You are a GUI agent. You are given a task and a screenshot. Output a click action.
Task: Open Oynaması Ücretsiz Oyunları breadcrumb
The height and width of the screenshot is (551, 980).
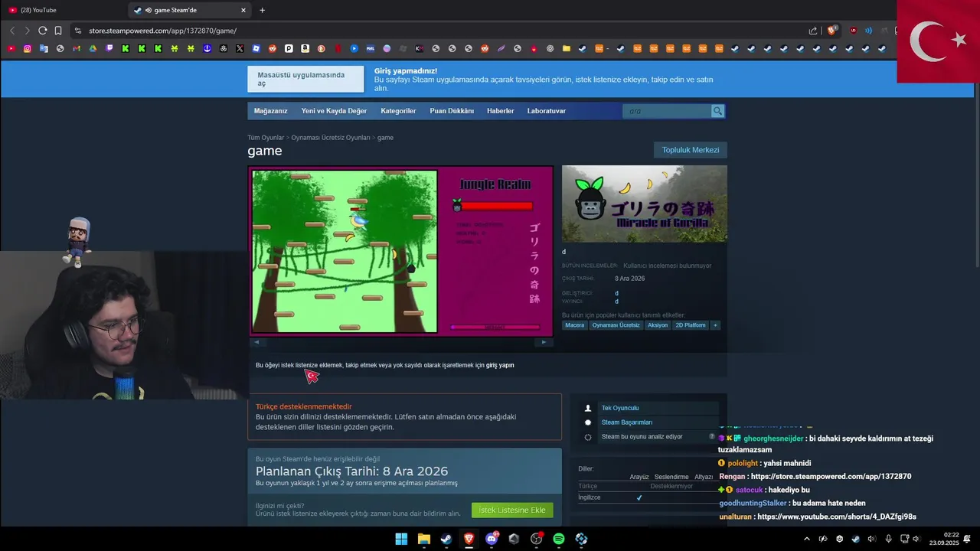331,138
